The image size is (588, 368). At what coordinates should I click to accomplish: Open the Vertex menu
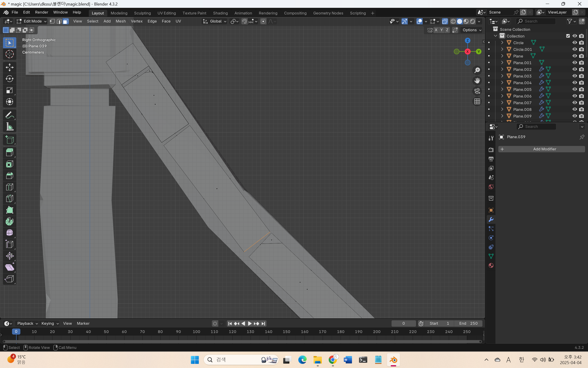(137, 21)
